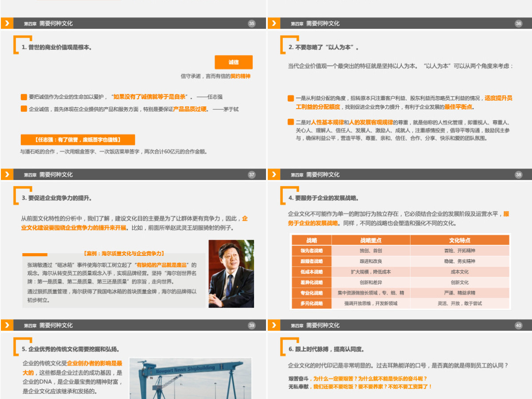Screen dimensions: 532x399
Task: Click the chevron icon on slide 36 header
Action: coord(274,23)
